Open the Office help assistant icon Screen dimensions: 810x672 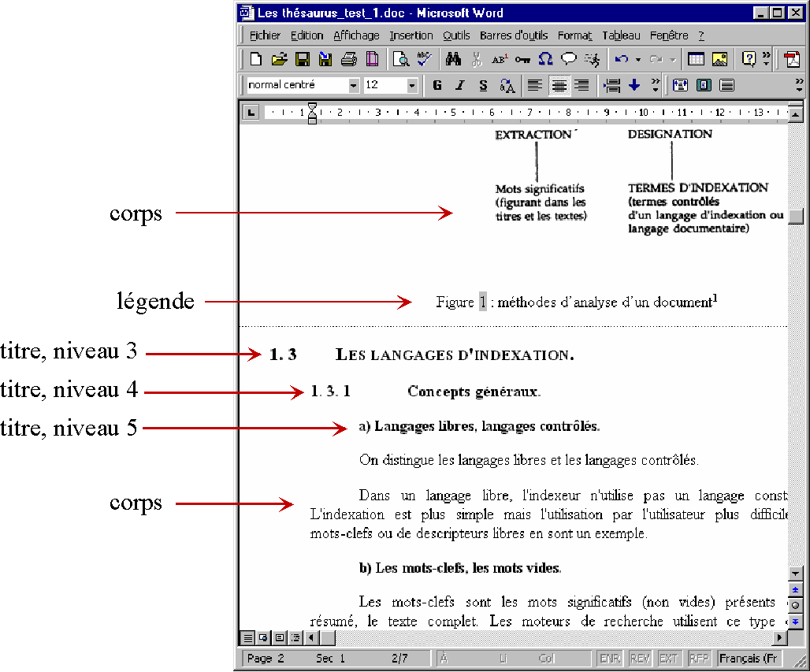[749, 59]
